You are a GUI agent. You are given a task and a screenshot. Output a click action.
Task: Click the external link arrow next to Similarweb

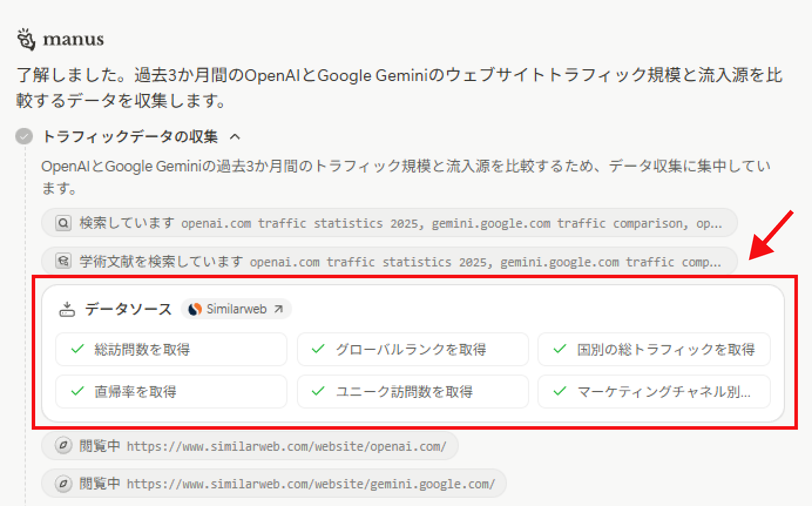point(278,309)
